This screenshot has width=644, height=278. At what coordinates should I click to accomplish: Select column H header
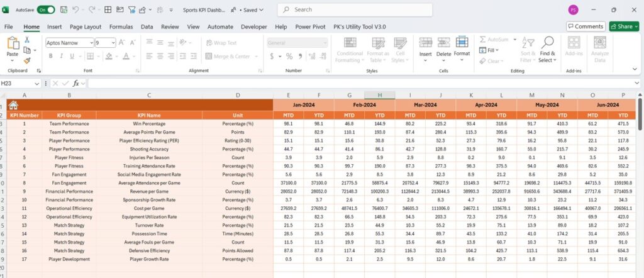click(x=380, y=95)
